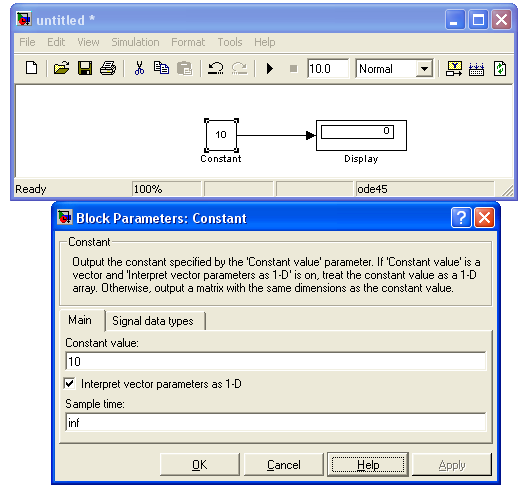Click the 'Ready' status bar text
Screen dimensions: 526x490
31,189
